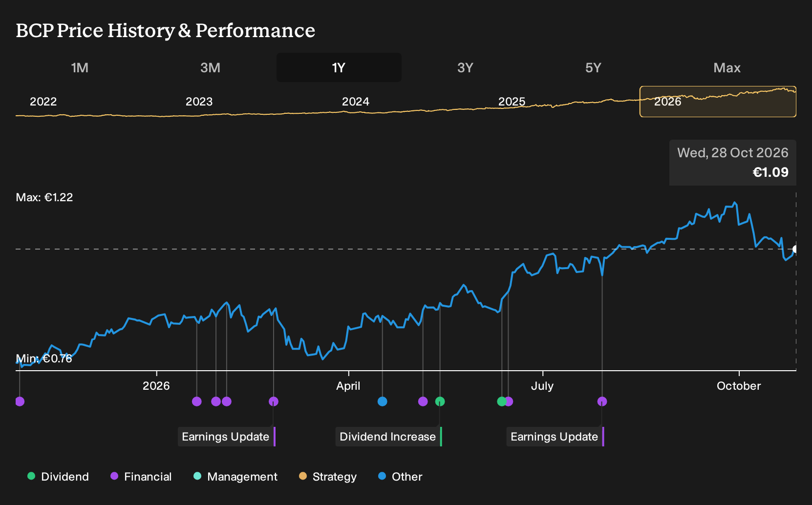Toggle the Management legend filter
Viewport: 812px width, 505px height.
tap(235, 477)
